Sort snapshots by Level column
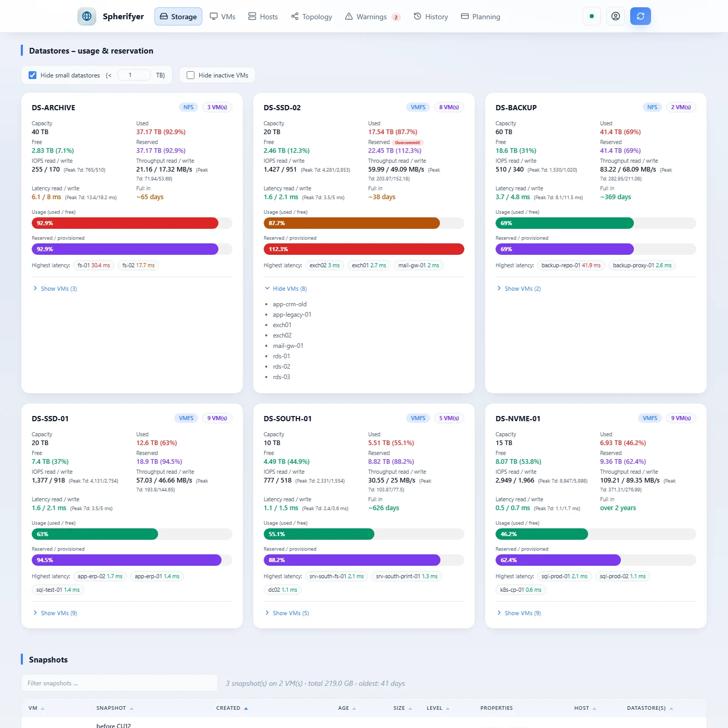728x728 pixels. click(x=438, y=708)
